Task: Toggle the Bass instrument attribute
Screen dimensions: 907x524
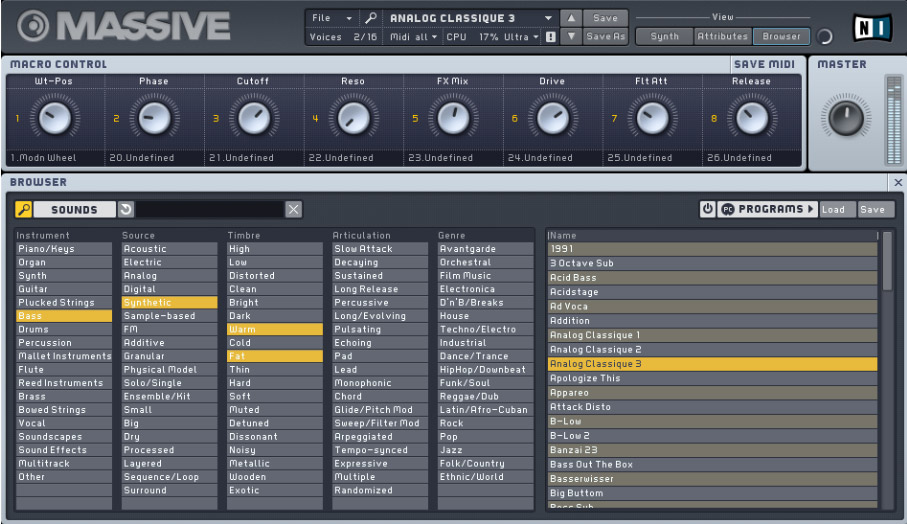Action: click(64, 316)
